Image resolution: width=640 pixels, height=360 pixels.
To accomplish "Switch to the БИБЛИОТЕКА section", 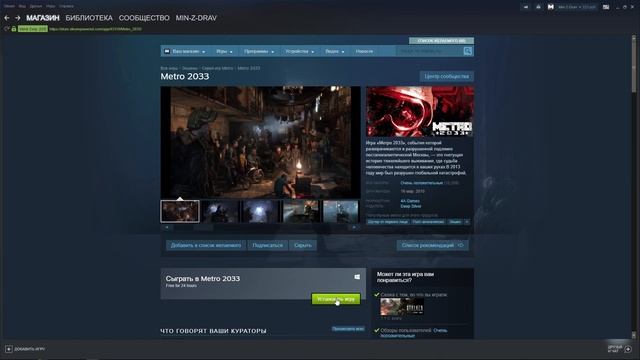I will [89, 18].
